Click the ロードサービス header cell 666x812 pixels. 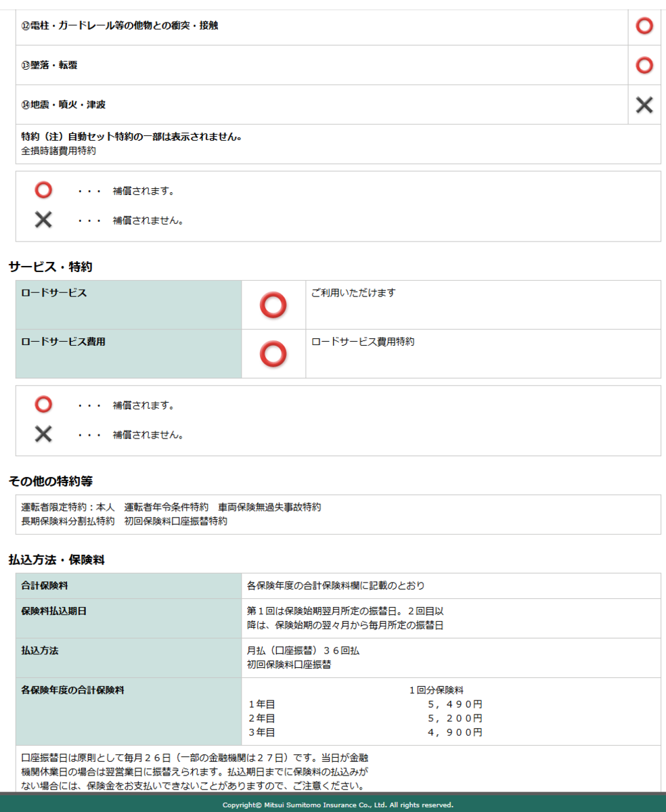pos(129,305)
